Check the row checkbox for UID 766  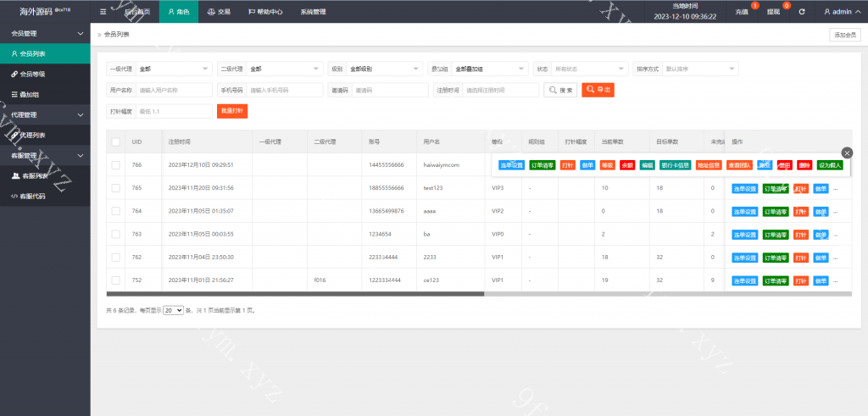point(115,165)
